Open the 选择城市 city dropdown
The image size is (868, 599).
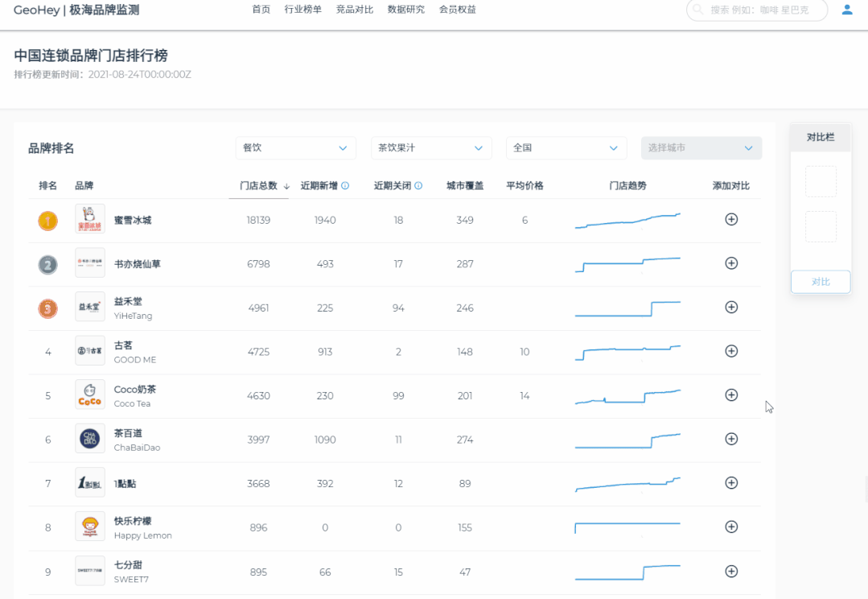(x=701, y=148)
